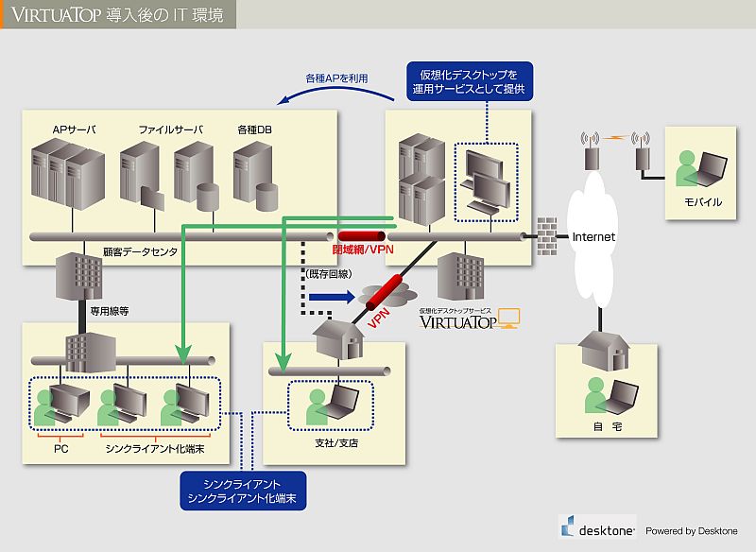Click the blue 'シンクライアント' callout box
The image size is (756, 552).
coord(243,491)
